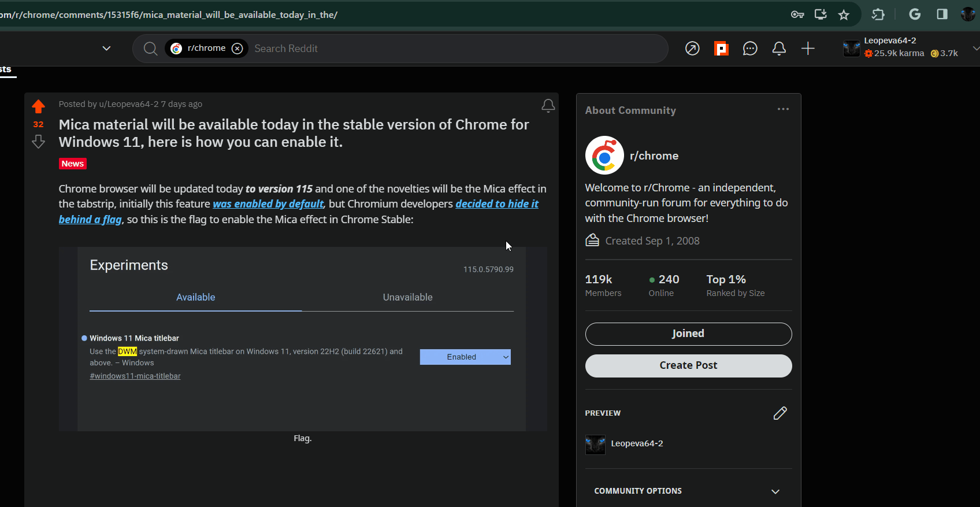The width and height of the screenshot is (980, 507).
Task: Bookmark this page with the star
Action: click(844, 14)
